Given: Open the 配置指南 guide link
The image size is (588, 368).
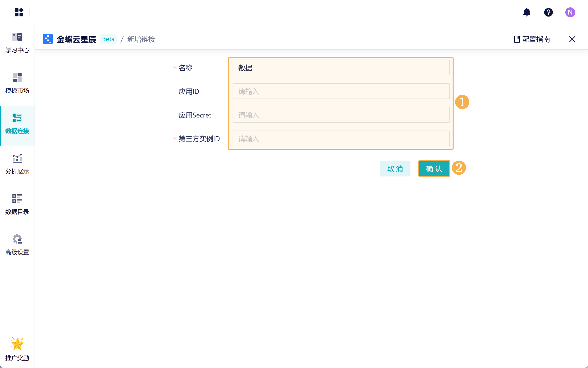Looking at the screenshot, I should pyautogui.click(x=532, y=39).
